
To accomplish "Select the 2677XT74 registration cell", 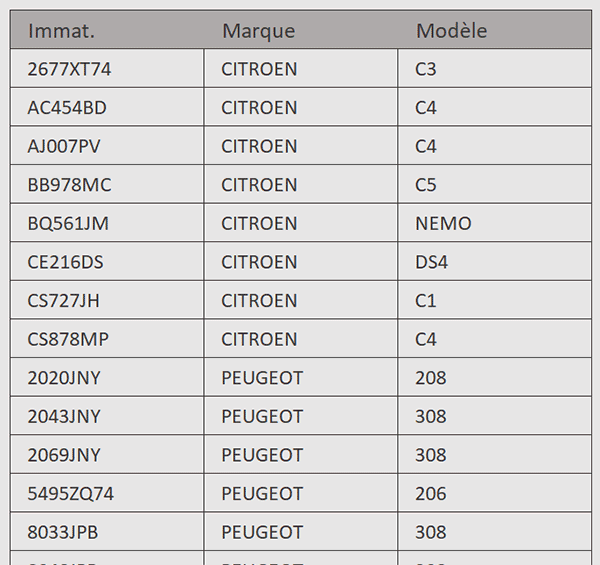I will (x=70, y=70).
